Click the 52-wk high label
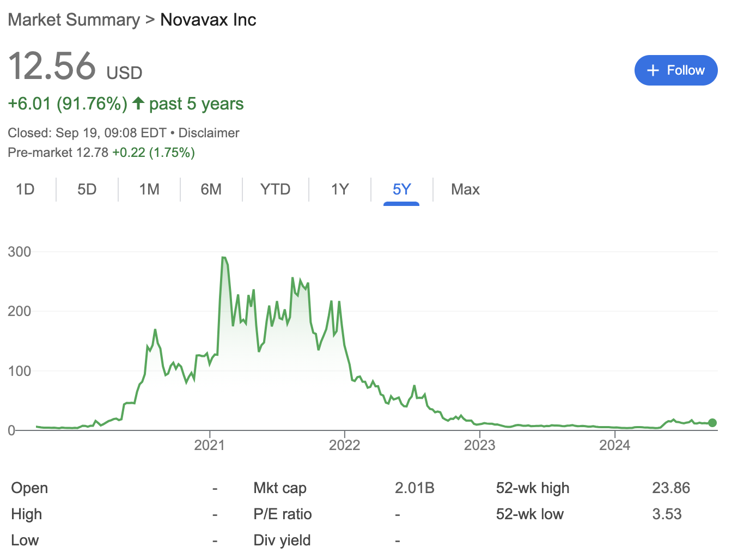Image resolution: width=756 pixels, height=559 pixels. 533,488
